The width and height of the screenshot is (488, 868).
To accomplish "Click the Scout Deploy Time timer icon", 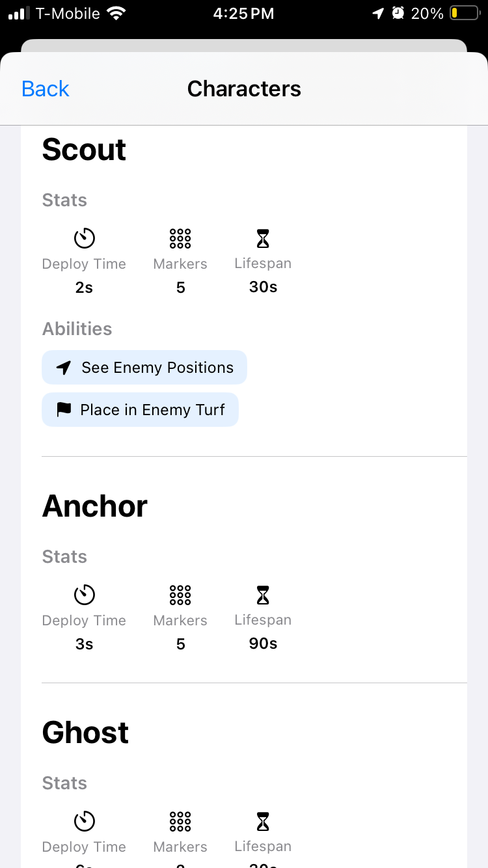I will tap(84, 239).
